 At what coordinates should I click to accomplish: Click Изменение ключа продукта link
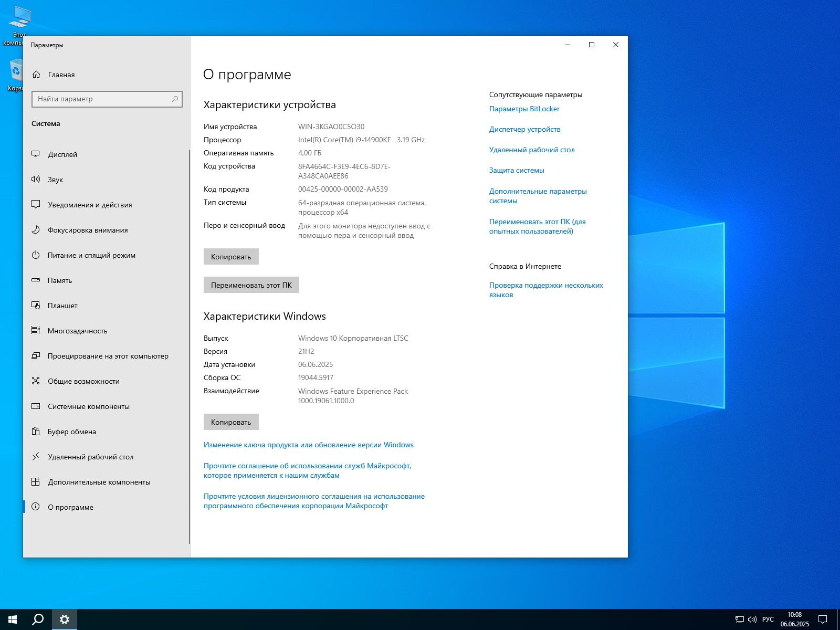(x=309, y=445)
